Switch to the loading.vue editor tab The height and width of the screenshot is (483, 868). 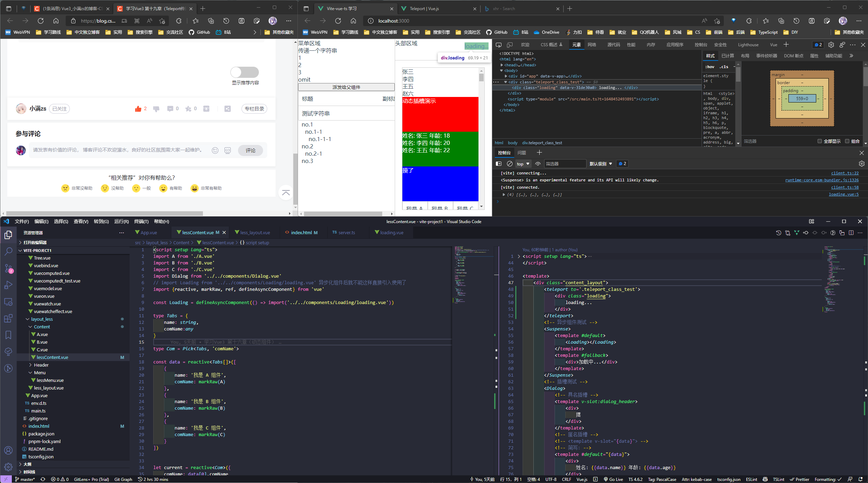point(391,232)
